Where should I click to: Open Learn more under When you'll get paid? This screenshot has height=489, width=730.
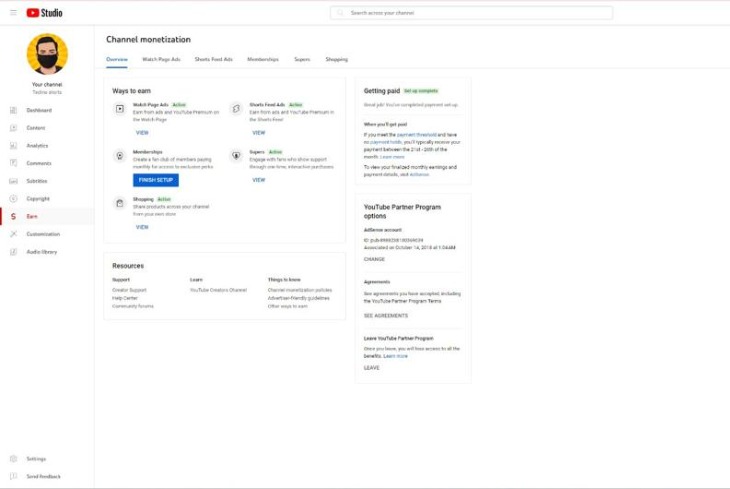pyautogui.click(x=392, y=157)
